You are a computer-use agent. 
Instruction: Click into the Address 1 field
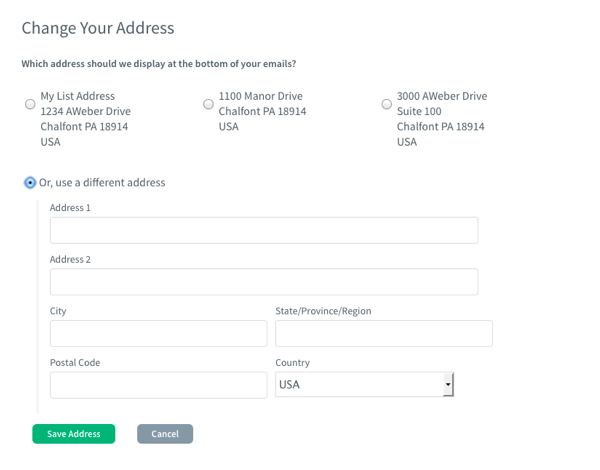[264, 230]
